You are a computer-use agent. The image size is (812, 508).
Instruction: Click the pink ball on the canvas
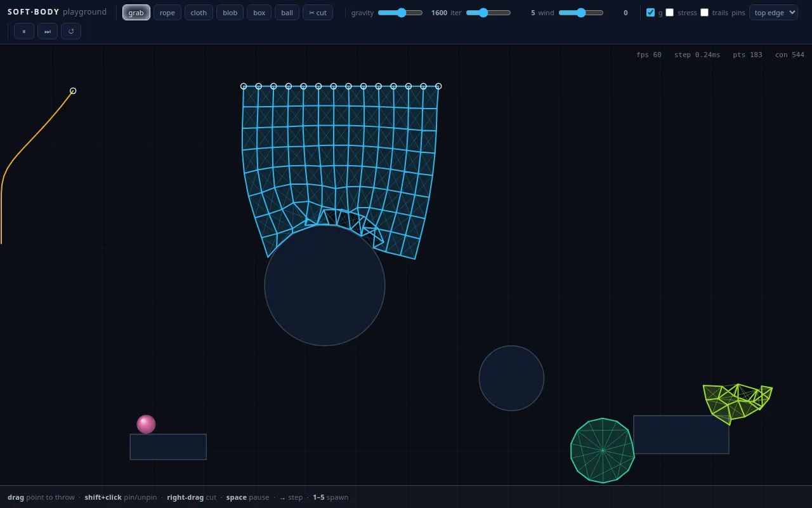click(x=146, y=424)
